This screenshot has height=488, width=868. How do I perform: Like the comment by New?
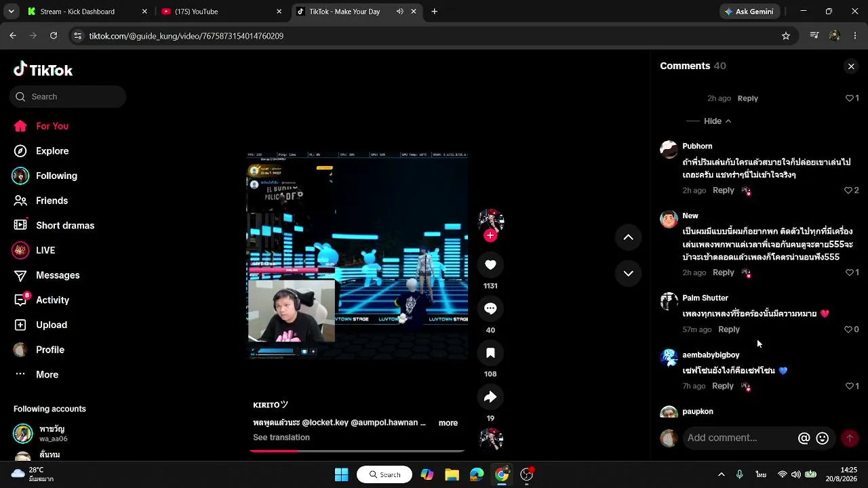coord(849,272)
